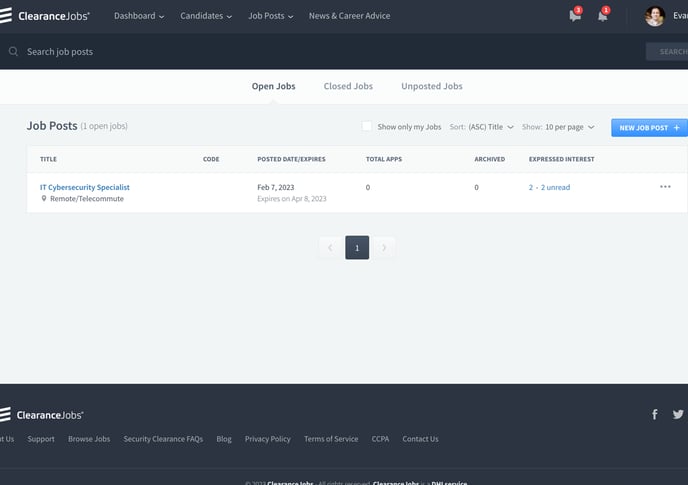Click the Remote/Telecommute location text

pos(87,199)
